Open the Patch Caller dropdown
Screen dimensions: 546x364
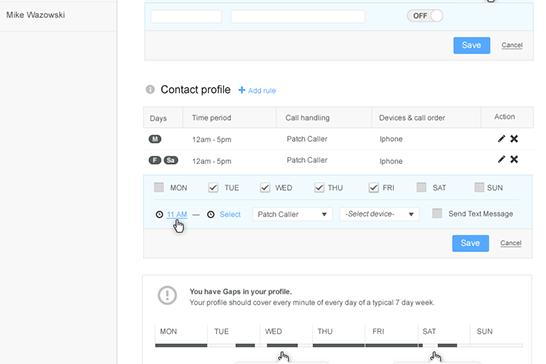click(x=292, y=214)
